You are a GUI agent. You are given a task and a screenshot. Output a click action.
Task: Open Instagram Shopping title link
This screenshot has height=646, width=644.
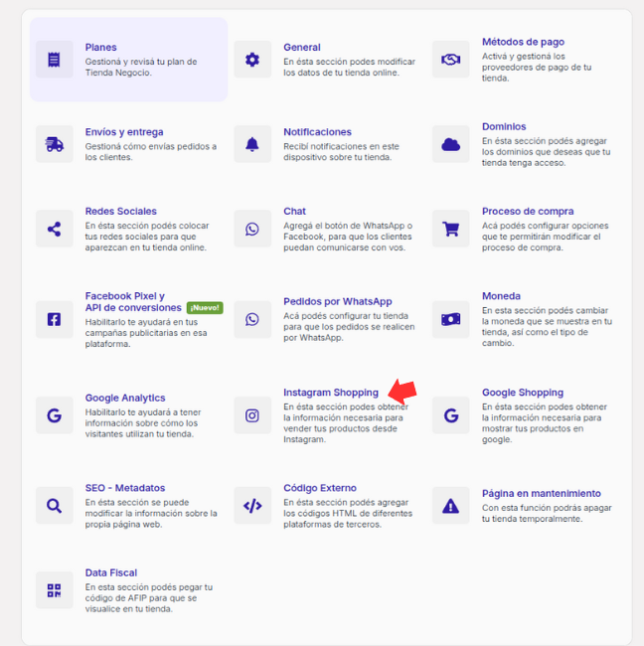click(330, 393)
